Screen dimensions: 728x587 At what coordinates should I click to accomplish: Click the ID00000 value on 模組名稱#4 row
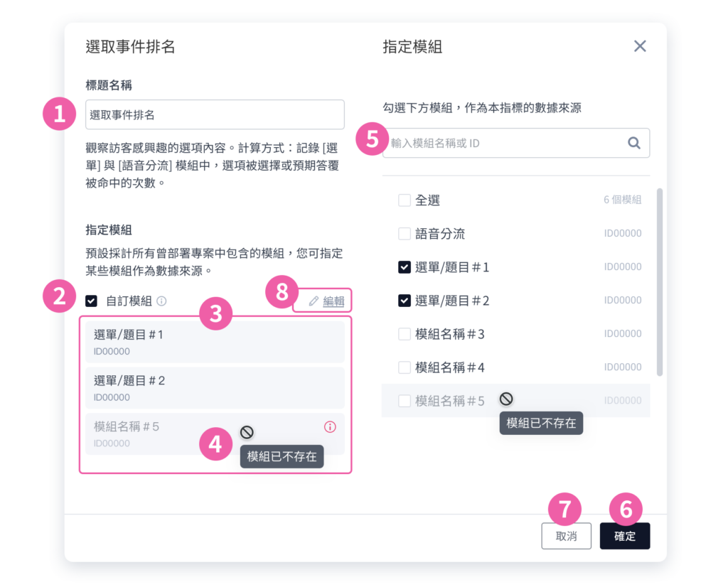[x=623, y=367]
